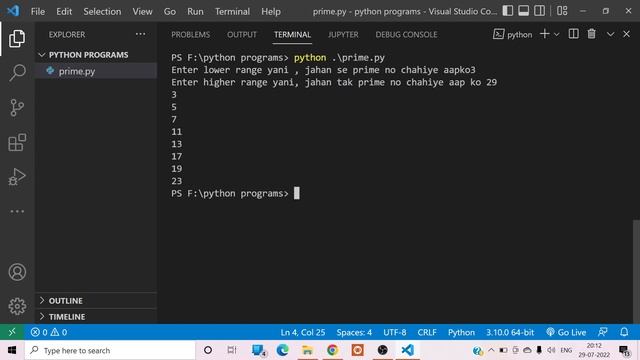The image size is (640, 360).
Task: Open the volume icon in system tray
Action: [x=551, y=350]
